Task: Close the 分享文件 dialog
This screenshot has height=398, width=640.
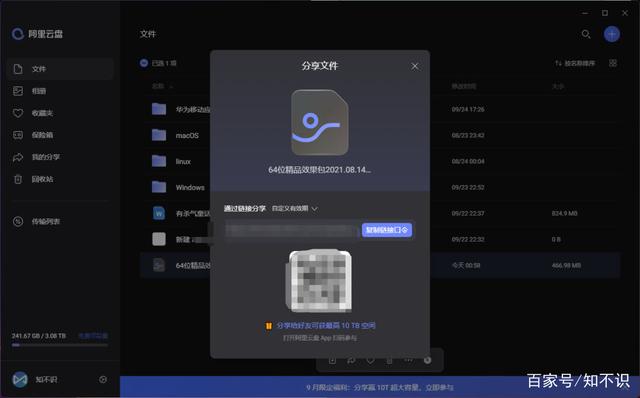Action: pyautogui.click(x=415, y=66)
